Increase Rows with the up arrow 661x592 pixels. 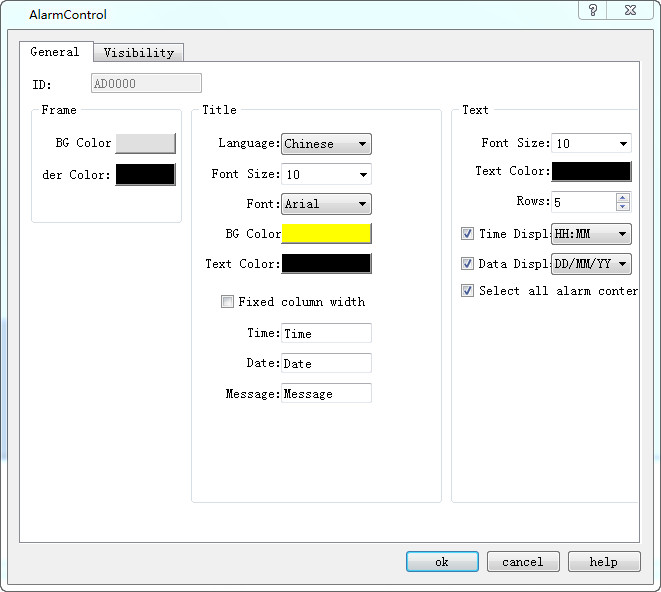tap(623, 197)
